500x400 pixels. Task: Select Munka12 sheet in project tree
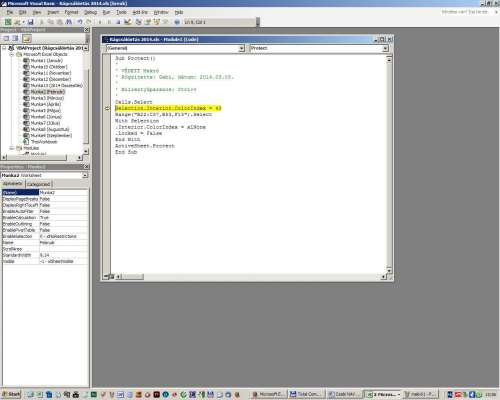pyautogui.click(x=51, y=79)
